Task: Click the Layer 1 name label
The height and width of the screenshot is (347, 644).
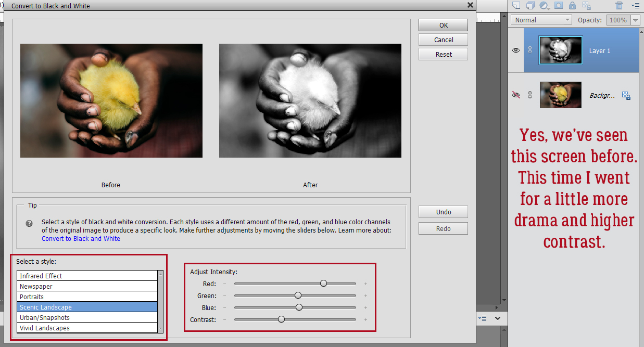Action: click(x=600, y=50)
